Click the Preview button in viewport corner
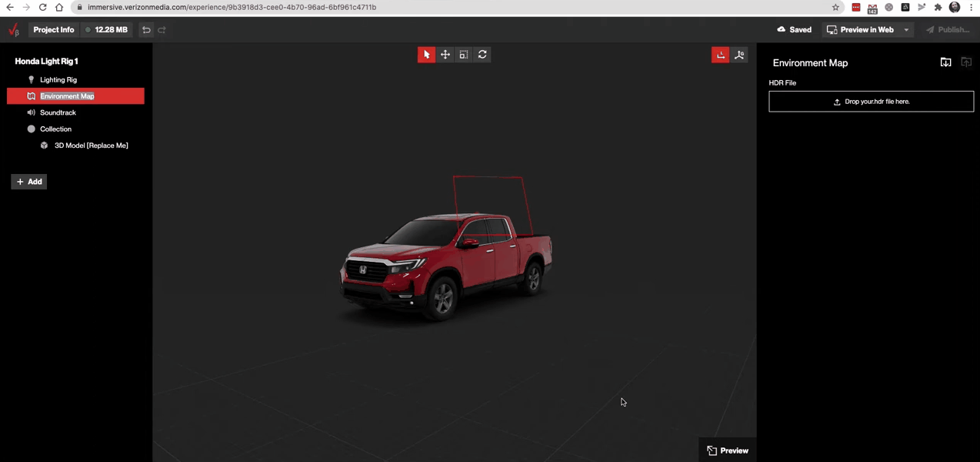Screen dimensions: 980x462 pos(727,450)
